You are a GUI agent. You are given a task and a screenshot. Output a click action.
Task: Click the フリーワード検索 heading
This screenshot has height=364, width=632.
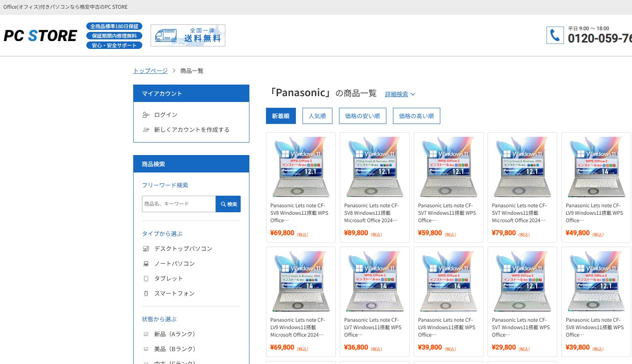165,185
